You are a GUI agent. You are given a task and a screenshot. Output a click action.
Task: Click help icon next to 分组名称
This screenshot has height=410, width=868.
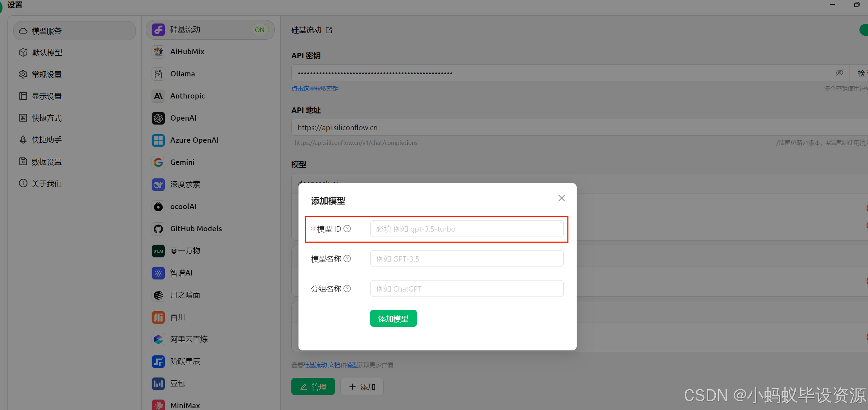point(347,289)
